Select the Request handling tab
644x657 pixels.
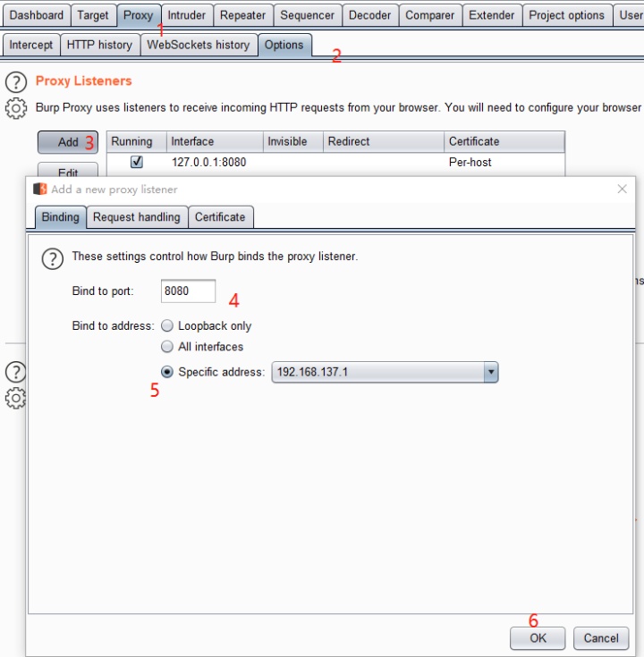[x=137, y=217]
